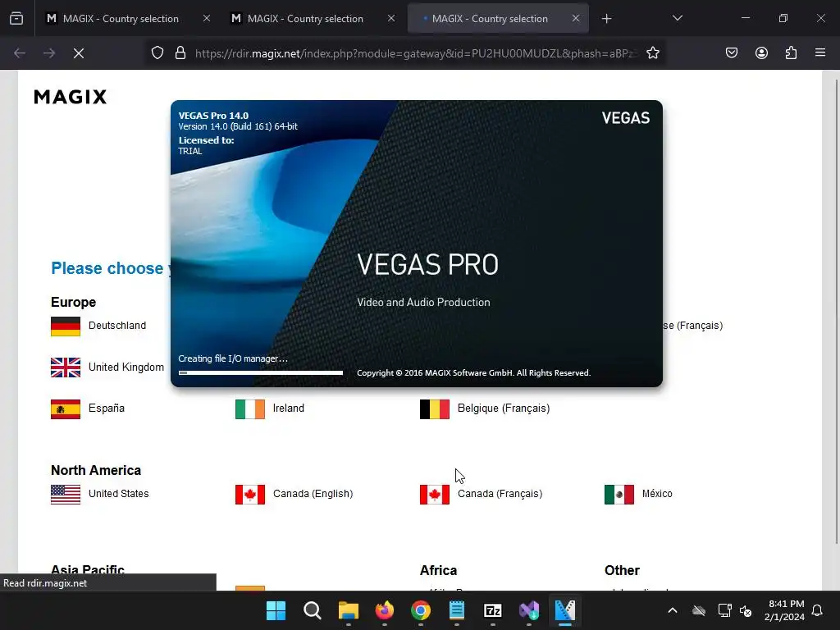
Task: Choose Canada (Français) link
Action: 500,494
